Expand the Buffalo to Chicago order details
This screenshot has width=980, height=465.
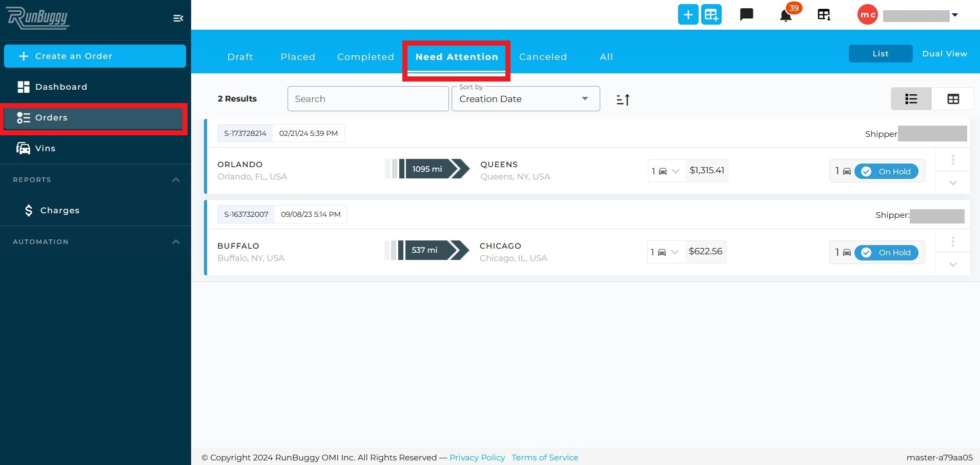pos(953,265)
